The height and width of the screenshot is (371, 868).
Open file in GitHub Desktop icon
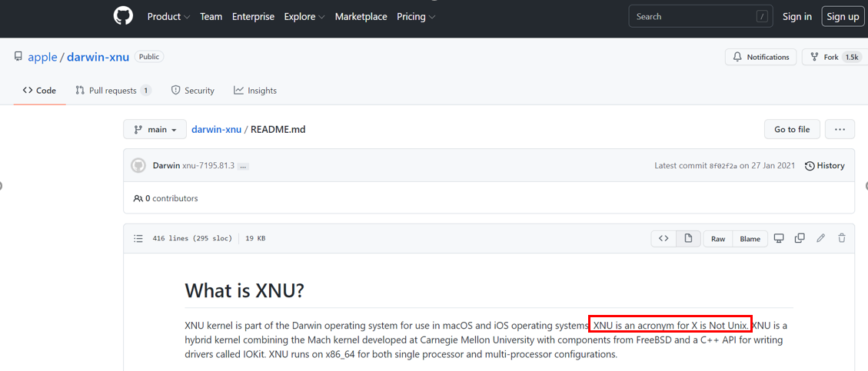coord(779,238)
